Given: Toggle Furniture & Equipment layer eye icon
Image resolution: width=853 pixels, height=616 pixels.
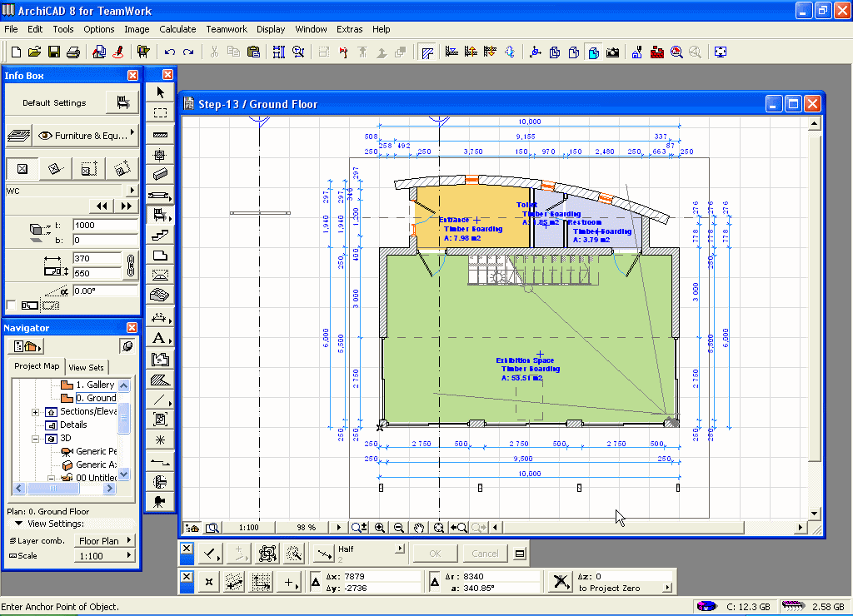Looking at the screenshot, I should [44, 136].
